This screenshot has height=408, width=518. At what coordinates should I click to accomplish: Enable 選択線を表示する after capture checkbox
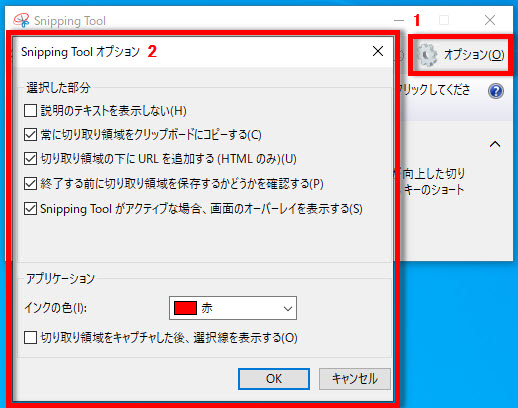(30, 338)
